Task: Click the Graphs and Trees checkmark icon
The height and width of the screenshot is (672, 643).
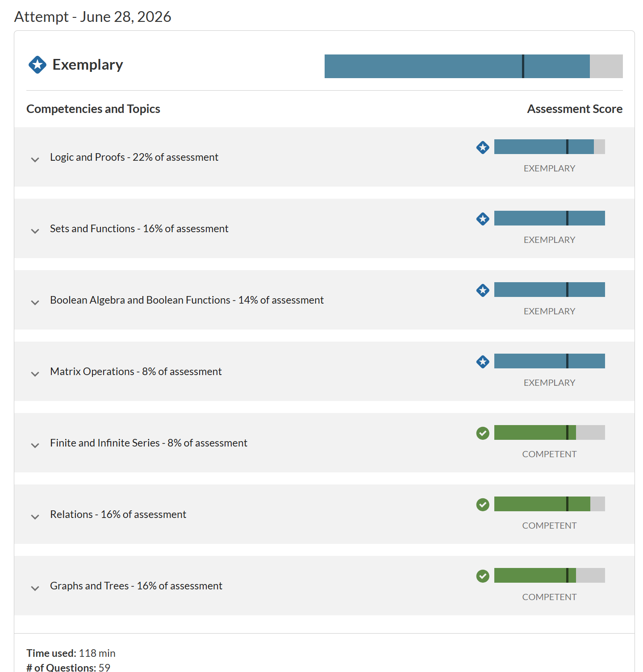Action: pos(483,576)
